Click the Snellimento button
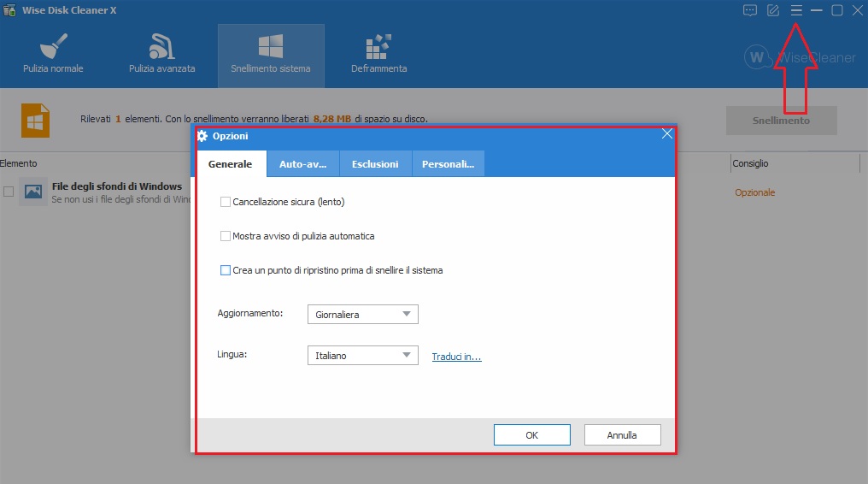Screen dimensions: 868x484 click(x=781, y=121)
